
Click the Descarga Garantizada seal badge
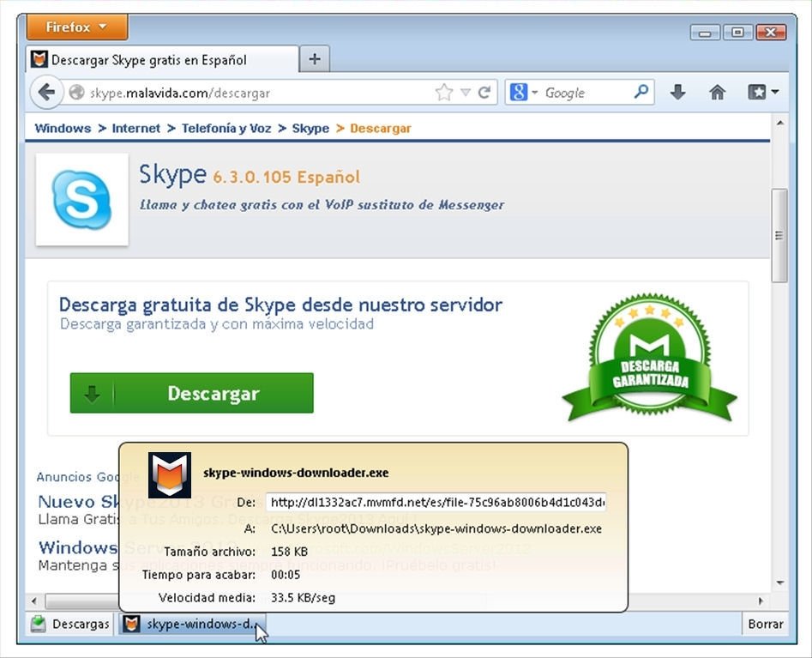coord(649,358)
